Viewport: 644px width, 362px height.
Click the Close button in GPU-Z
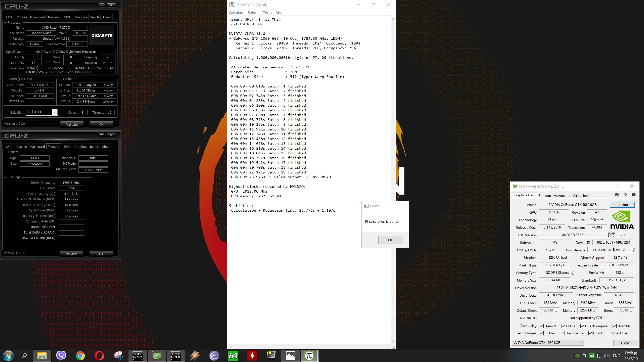pos(625,343)
